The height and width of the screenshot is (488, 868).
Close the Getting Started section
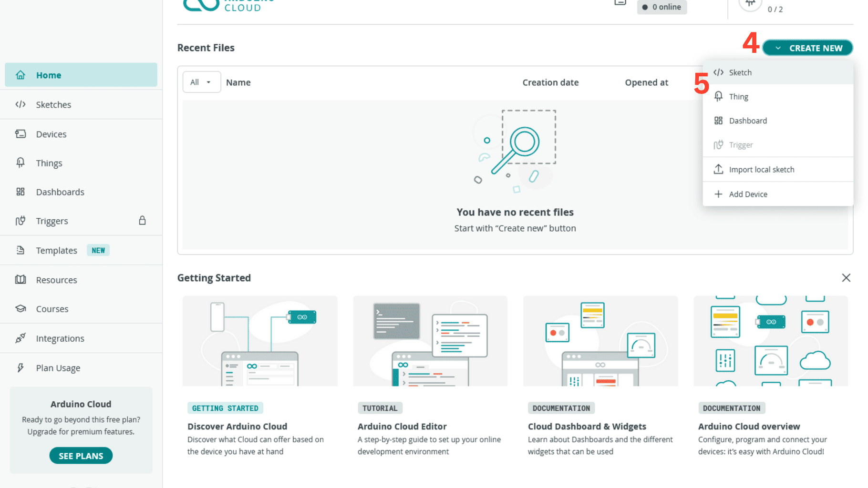(x=846, y=278)
